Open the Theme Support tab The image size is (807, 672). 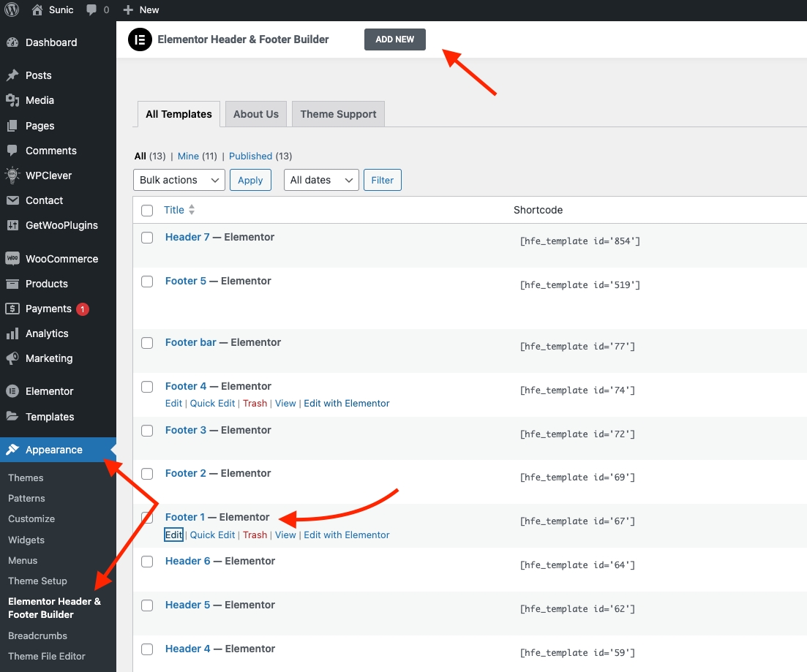click(x=338, y=114)
